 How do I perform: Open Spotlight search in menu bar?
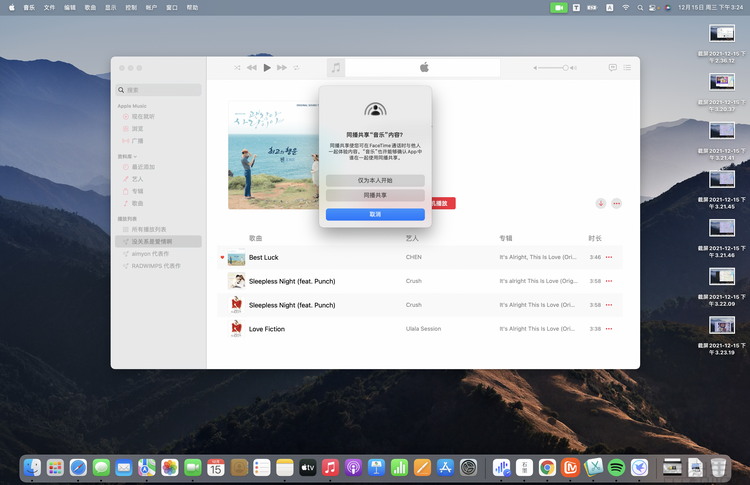click(x=640, y=8)
